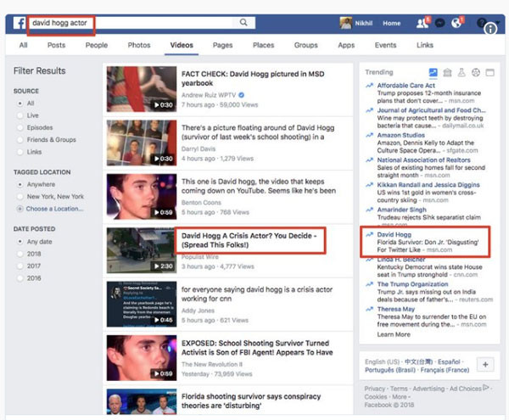Image resolution: width=509 pixels, height=420 pixels.
Task: Open the Events tab
Action: click(x=385, y=45)
